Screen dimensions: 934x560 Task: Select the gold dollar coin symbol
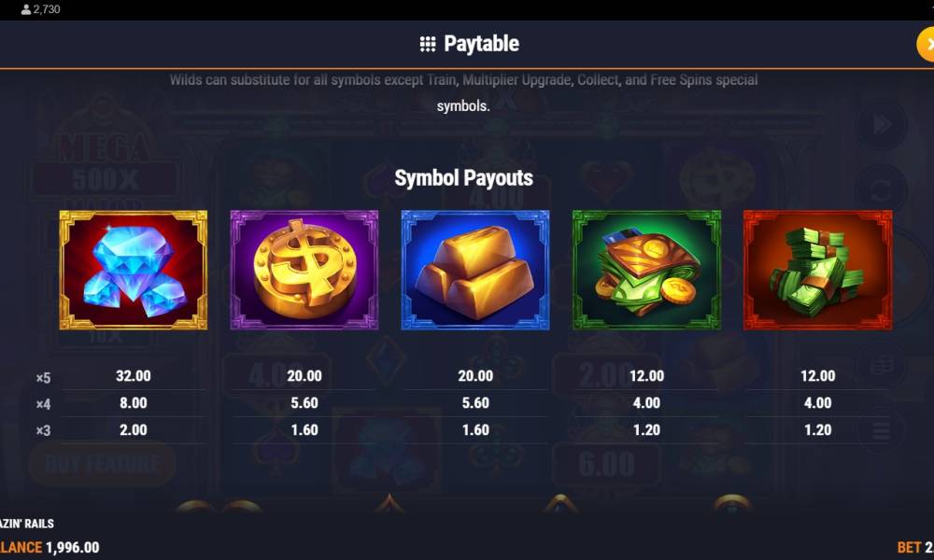[304, 270]
